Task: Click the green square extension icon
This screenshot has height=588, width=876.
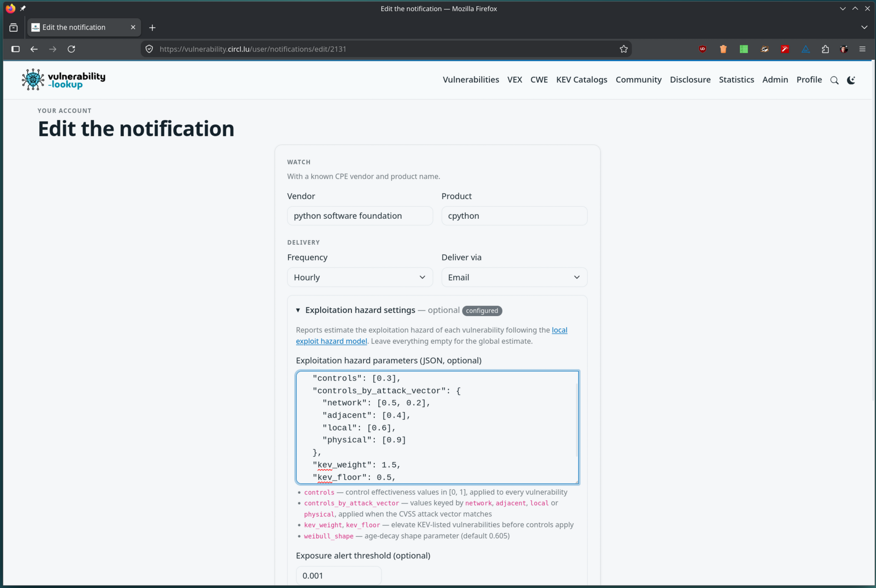Action: (743, 49)
